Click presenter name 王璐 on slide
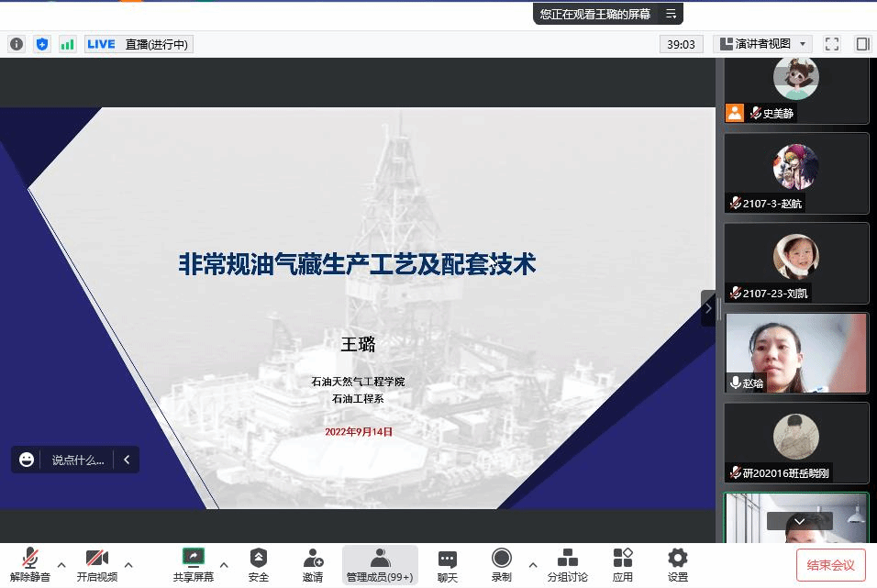The image size is (877, 588). [358, 344]
